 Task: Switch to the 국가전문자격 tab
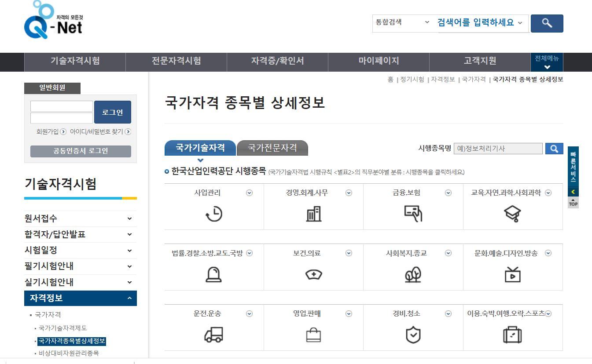(272, 148)
